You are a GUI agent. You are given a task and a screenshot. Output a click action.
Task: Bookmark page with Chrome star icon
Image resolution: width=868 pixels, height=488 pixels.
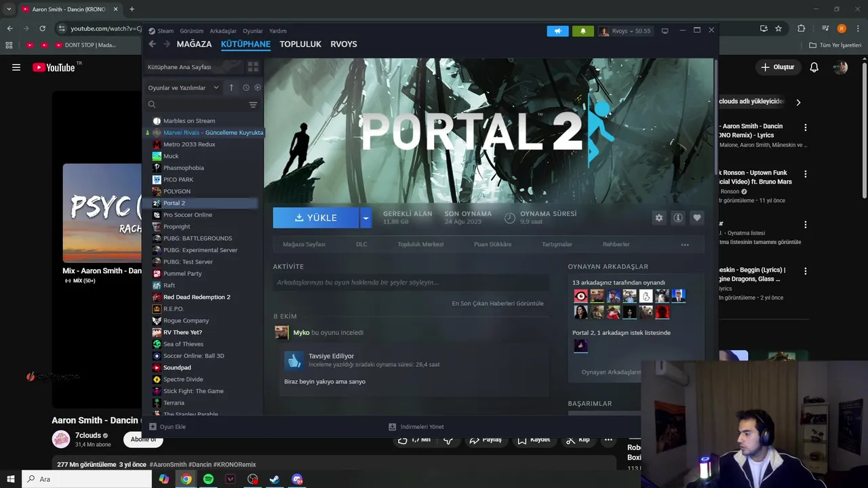coord(778,28)
